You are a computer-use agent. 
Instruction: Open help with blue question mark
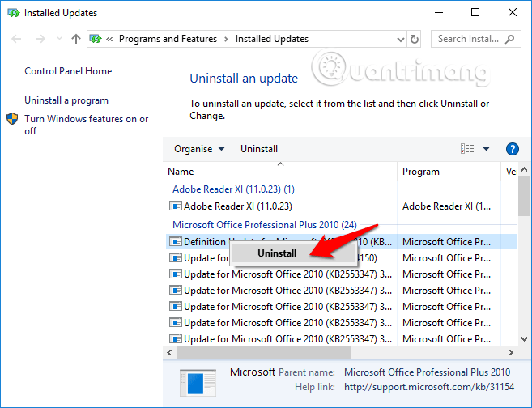tap(513, 149)
